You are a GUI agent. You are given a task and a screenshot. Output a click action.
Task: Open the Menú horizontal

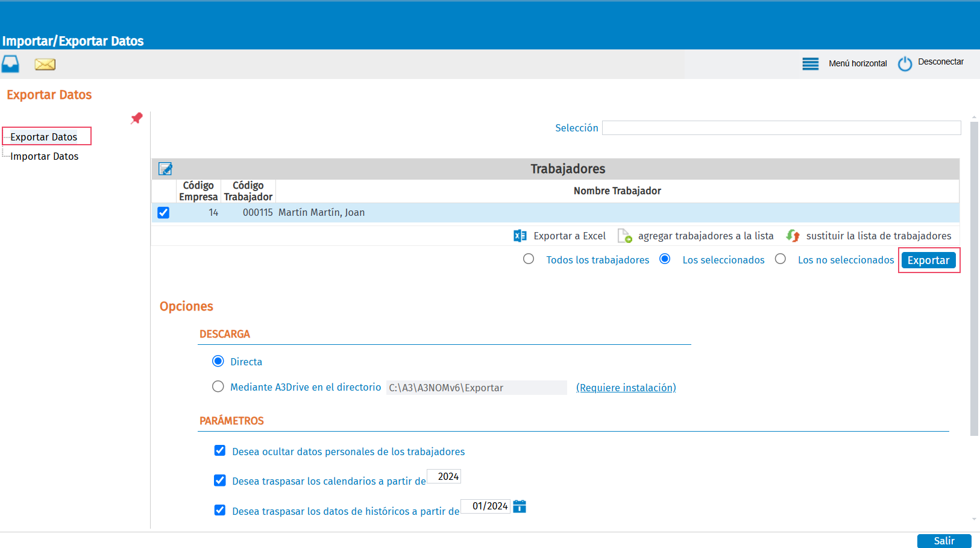(x=810, y=63)
